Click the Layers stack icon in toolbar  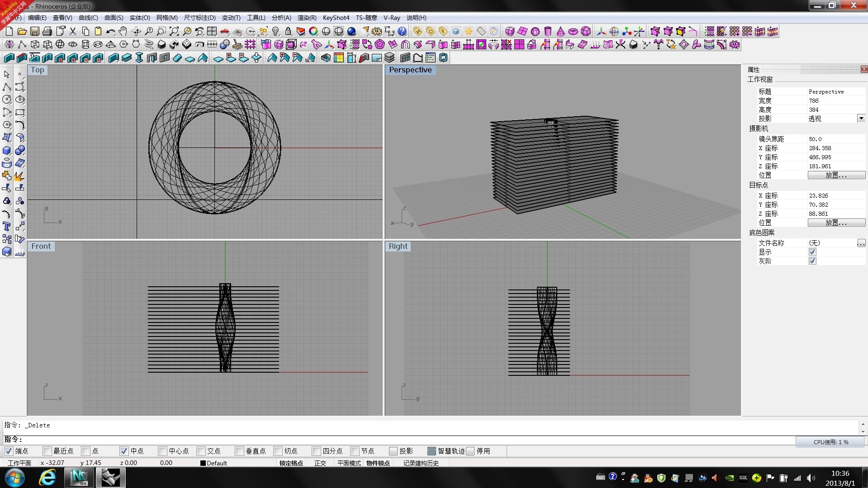coord(389,57)
